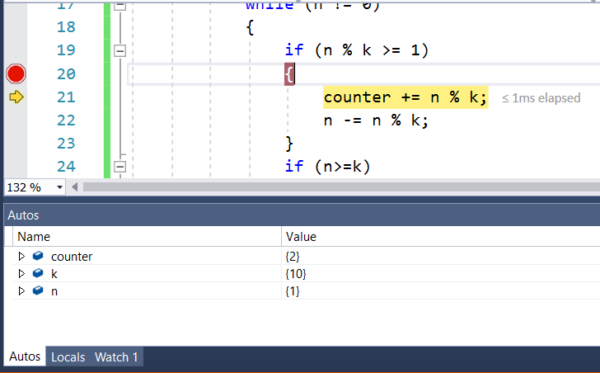Click the Value column header
This screenshot has width=600, height=373.
[441, 237]
